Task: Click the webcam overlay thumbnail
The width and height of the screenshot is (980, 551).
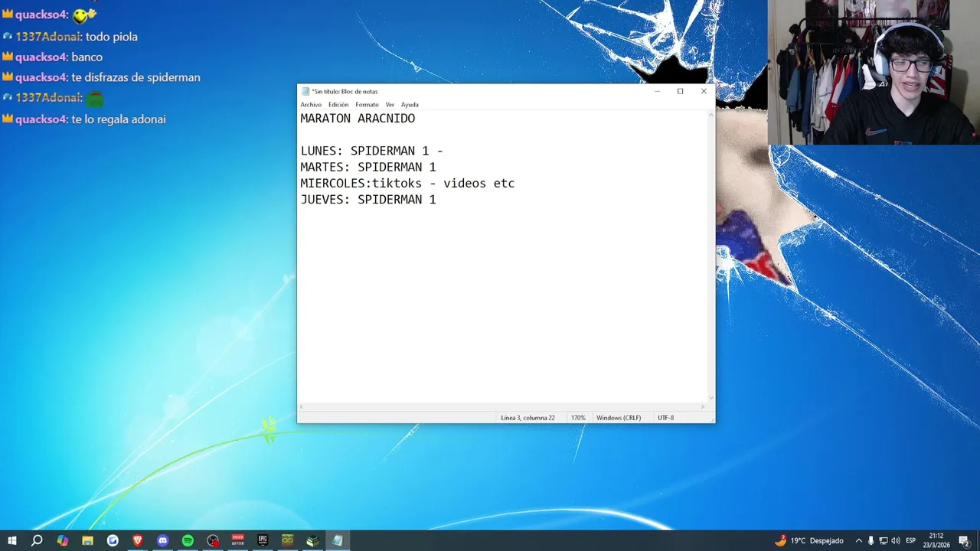Action: 874,72
